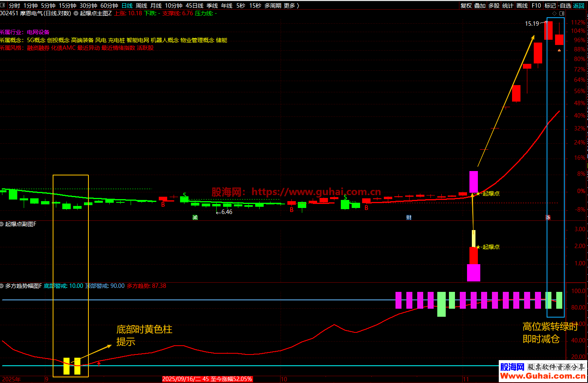Open F10 company information
The height and width of the screenshot is (383, 588).
tap(536, 6)
